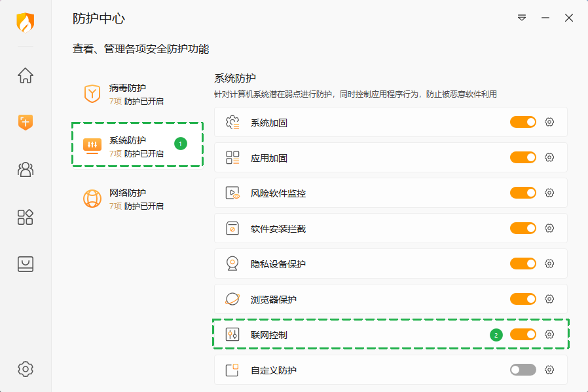The height and width of the screenshot is (392, 588).
Task: Switch to the 系统防护 tab
Action: point(128,146)
